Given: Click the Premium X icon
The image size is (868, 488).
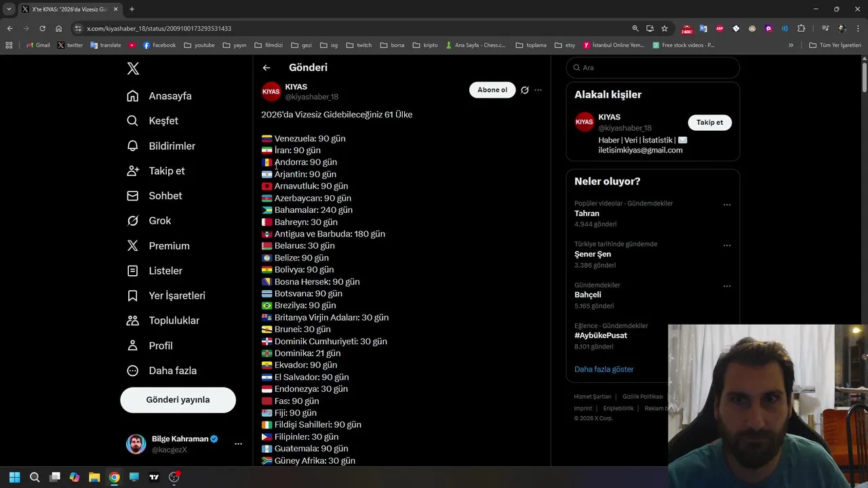Looking at the screenshot, I should [x=133, y=246].
